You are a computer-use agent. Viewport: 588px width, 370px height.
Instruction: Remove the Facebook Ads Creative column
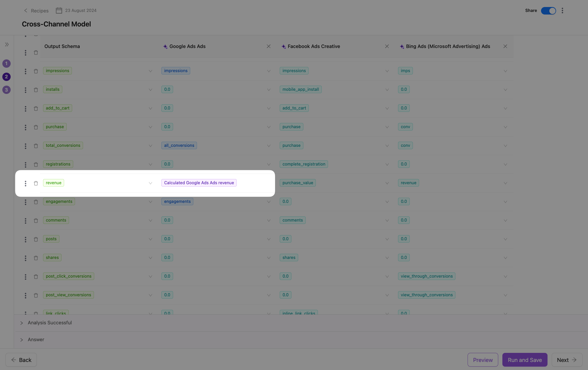coord(387,46)
